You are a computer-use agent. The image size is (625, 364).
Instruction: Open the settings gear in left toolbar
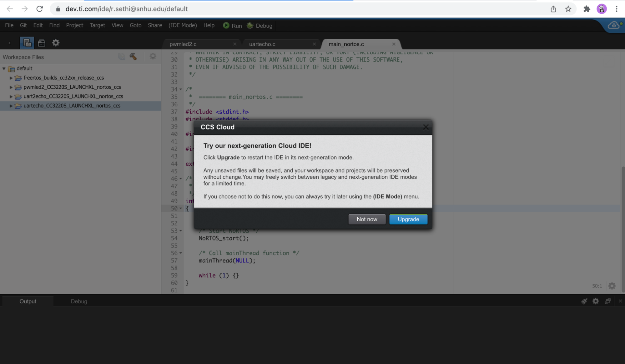click(56, 43)
